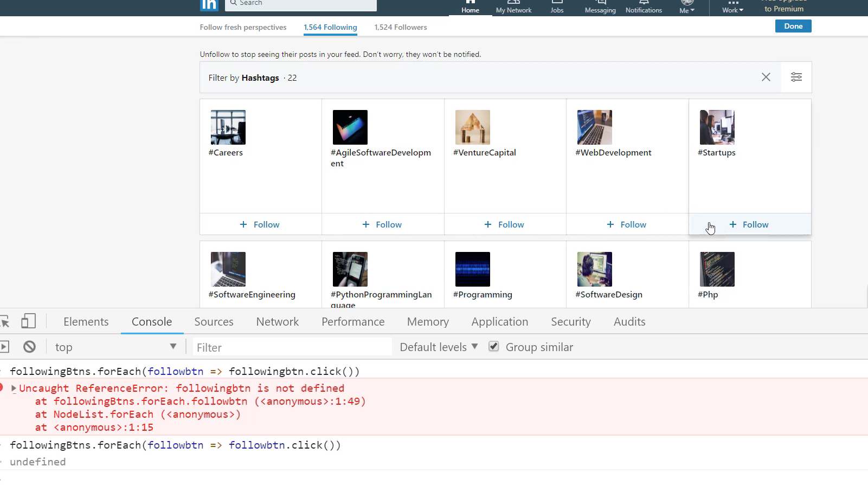Click the clear console icon

(x=29, y=347)
